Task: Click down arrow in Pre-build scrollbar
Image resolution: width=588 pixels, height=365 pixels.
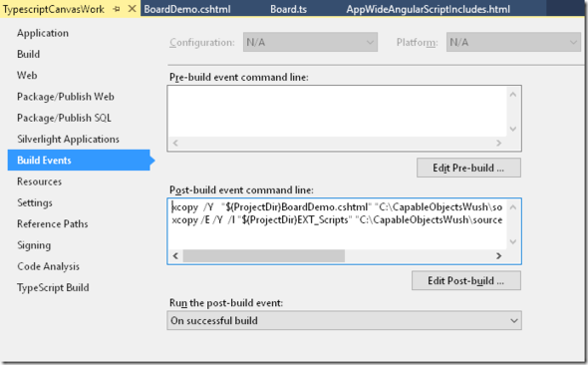Action: 513,129
